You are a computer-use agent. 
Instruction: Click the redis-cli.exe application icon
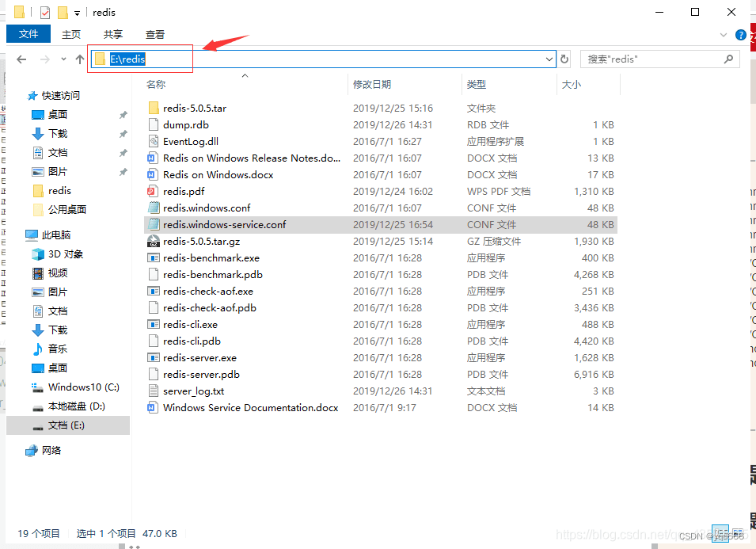tap(154, 325)
